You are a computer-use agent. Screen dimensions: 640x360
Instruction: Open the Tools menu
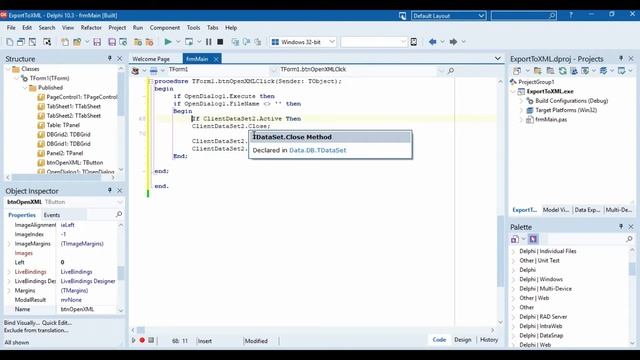(x=193, y=28)
